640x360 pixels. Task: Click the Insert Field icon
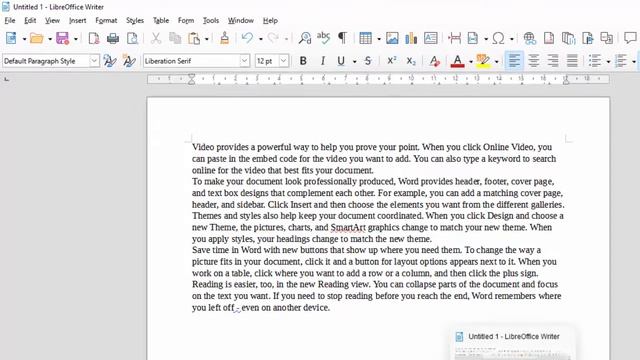[x=473, y=38]
